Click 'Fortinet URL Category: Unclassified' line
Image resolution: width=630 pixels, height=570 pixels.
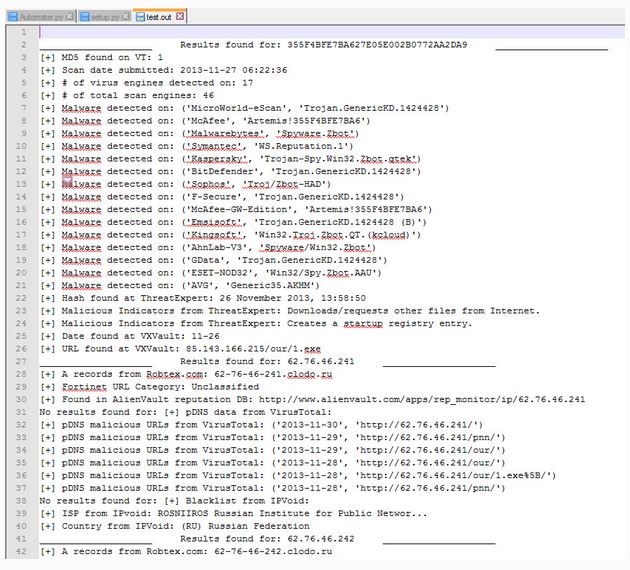[149, 387]
